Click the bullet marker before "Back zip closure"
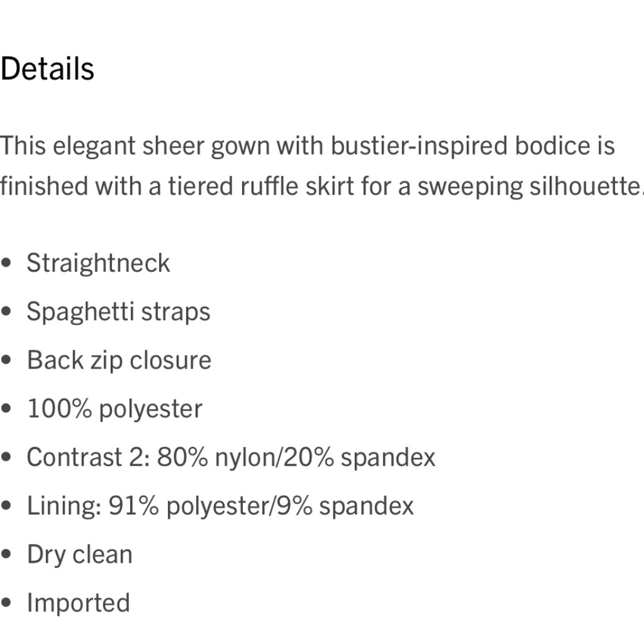This screenshot has height=644, width=644. 6,361
